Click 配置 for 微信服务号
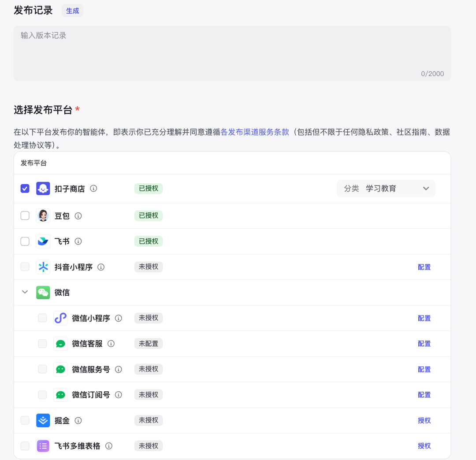The width and height of the screenshot is (476, 460). 424,369
